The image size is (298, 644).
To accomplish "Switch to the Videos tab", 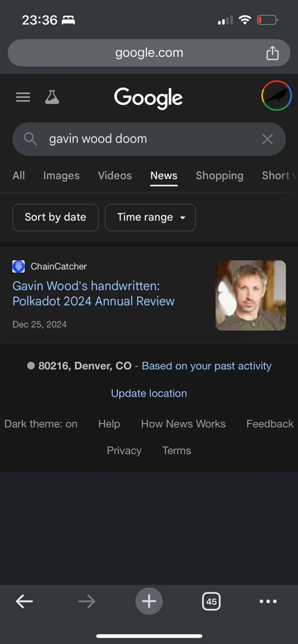I will (x=115, y=176).
